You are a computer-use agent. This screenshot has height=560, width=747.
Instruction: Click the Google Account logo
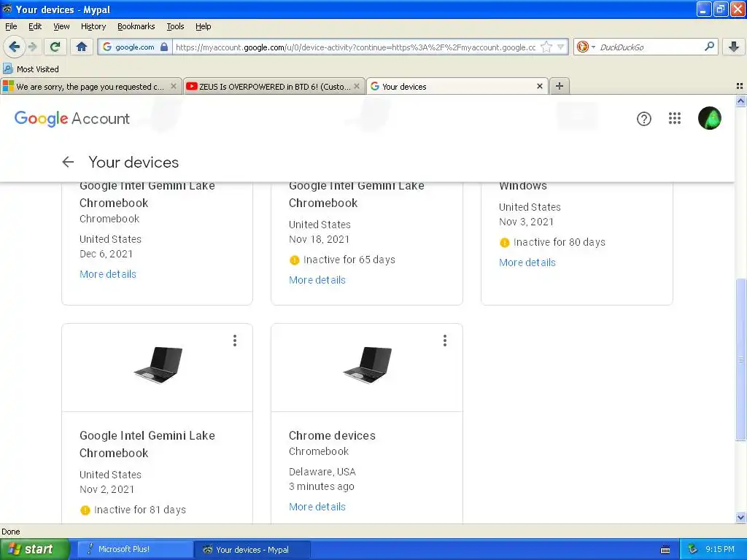pos(72,118)
